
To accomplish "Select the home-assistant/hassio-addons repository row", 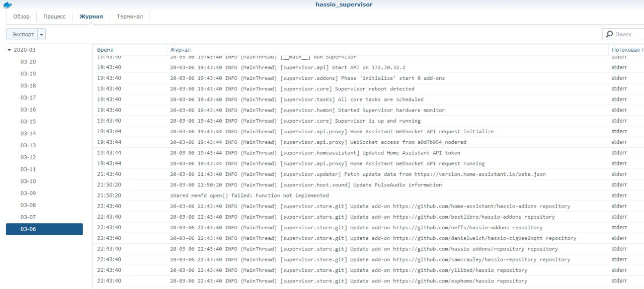I will pos(368,206).
